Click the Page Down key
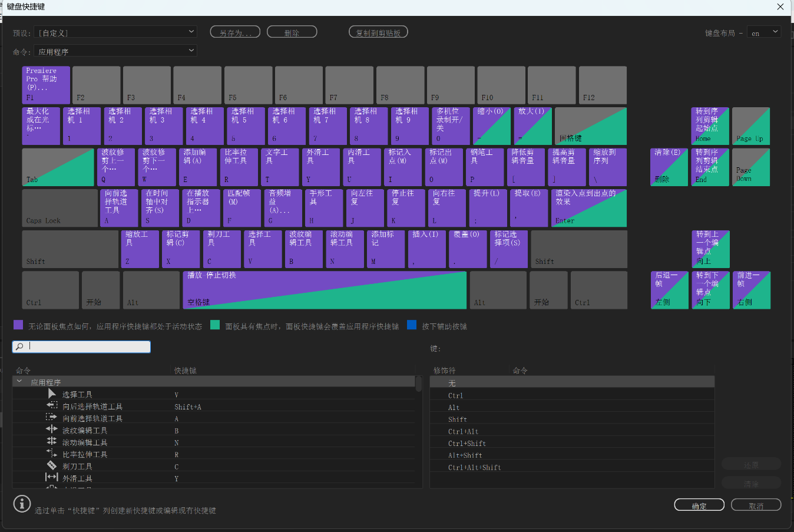The height and width of the screenshot is (532, 794). [x=751, y=167]
